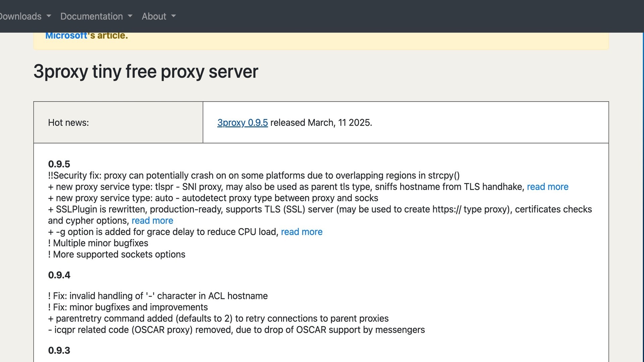The width and height of the screenshot is (644, 362).
Task: Expand the Documentation dropdown chevron
Action: pyautogui.click(x=130, y=16)
